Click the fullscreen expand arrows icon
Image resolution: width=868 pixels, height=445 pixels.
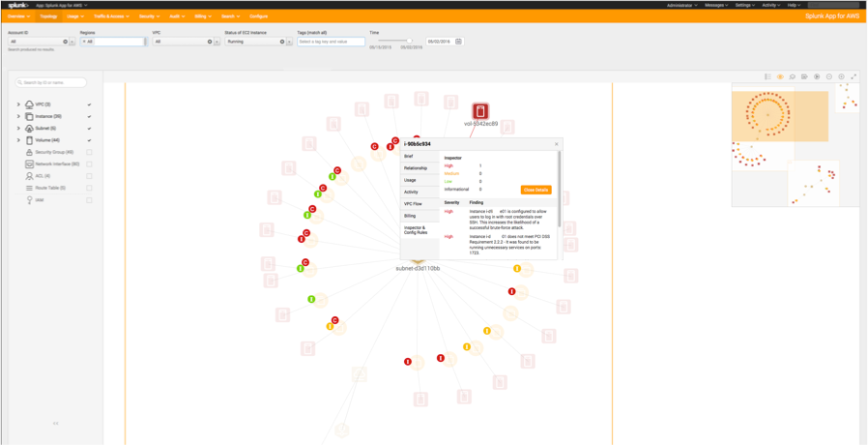click(854, 76)
